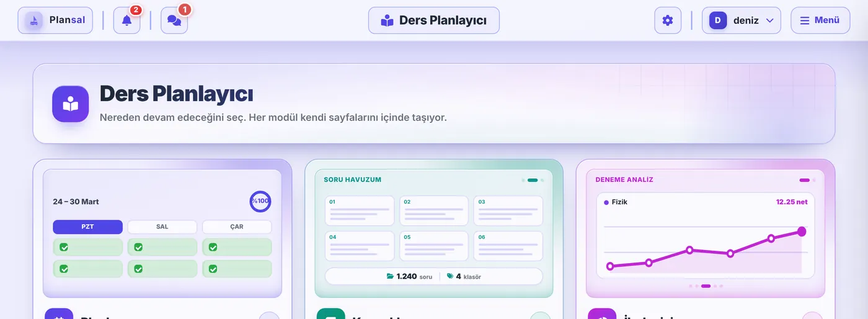Click the large Ders Planlayıcı page heading
This screenshot has height=319, width=868.
(177, 94)
